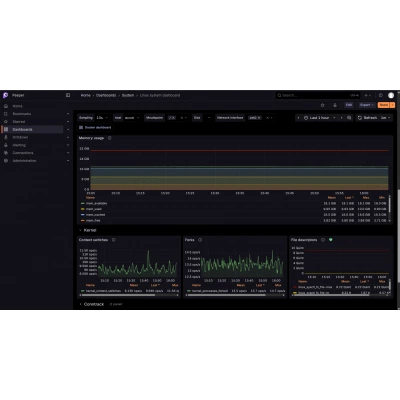The height and width of the screenshot is (400, 400).
Task: Open the 1m auto-refresh interval dropdown
Action: 386,118
